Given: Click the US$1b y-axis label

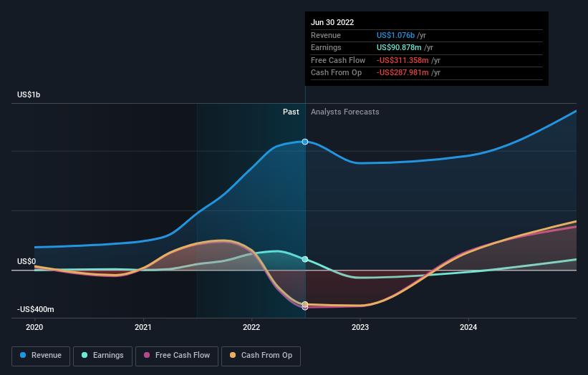Looking at the screenshot, I should pyautogui.click(x=29, y=94).
